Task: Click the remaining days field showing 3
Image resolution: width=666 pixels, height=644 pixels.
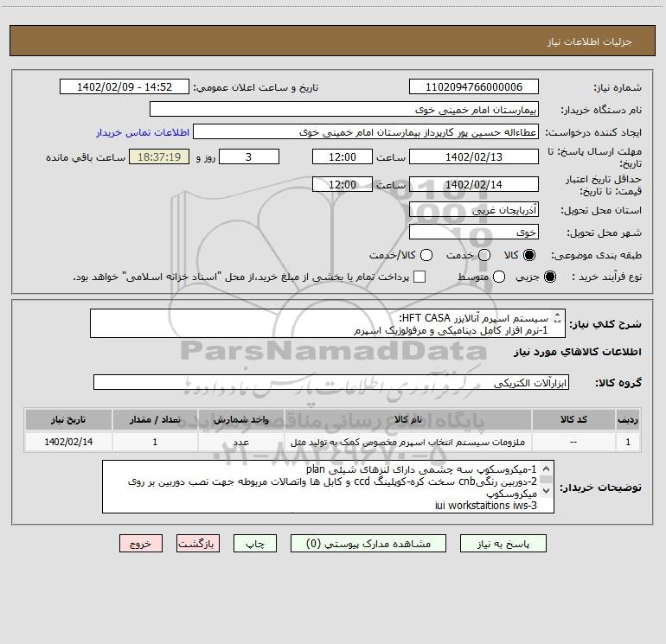Action: point(249,156)
